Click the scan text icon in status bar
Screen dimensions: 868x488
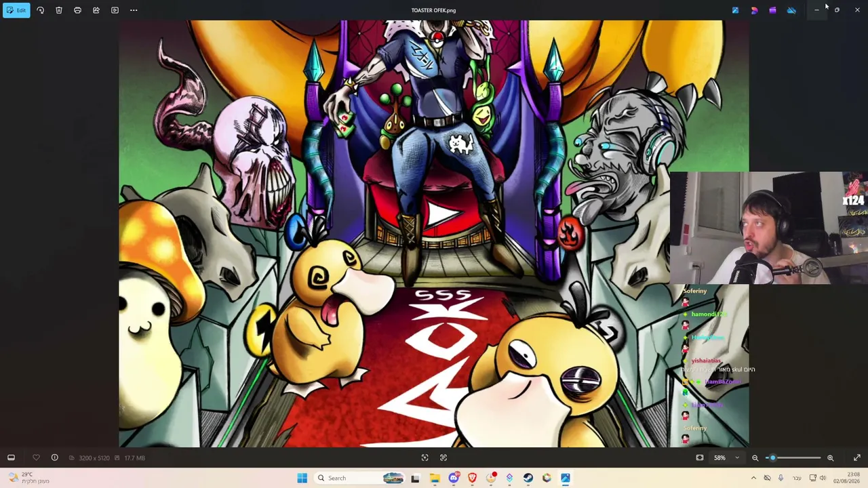[443, 457]
